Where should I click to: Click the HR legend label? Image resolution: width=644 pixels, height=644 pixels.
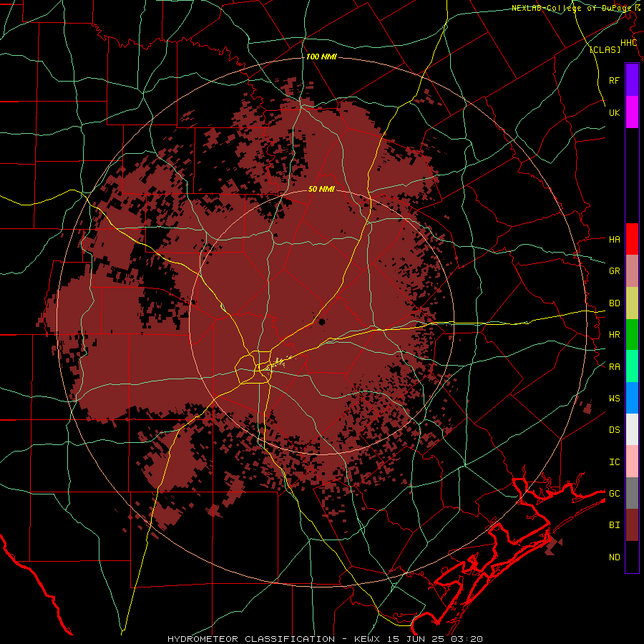(x=615, y=335)
